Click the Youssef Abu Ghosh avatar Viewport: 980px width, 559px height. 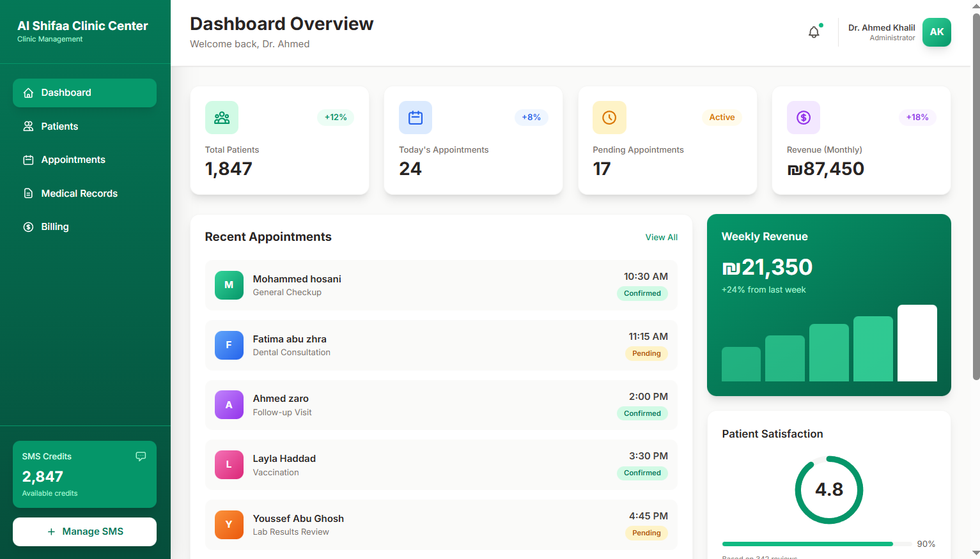point(229,525)
